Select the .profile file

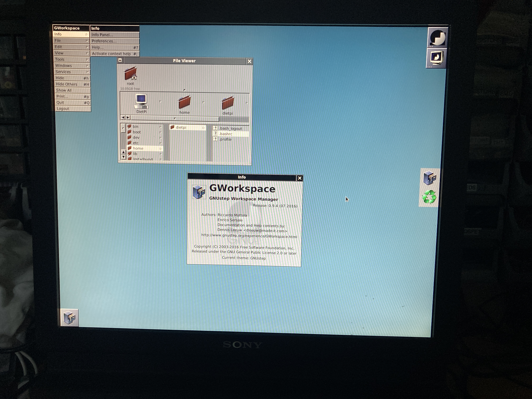[226, 139]
